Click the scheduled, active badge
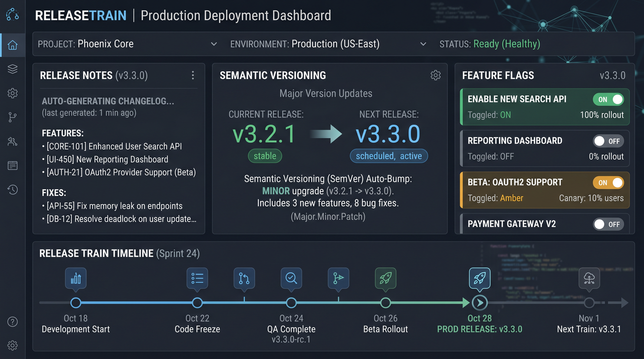Screen dimensions: 644x359 pos(389,156)
